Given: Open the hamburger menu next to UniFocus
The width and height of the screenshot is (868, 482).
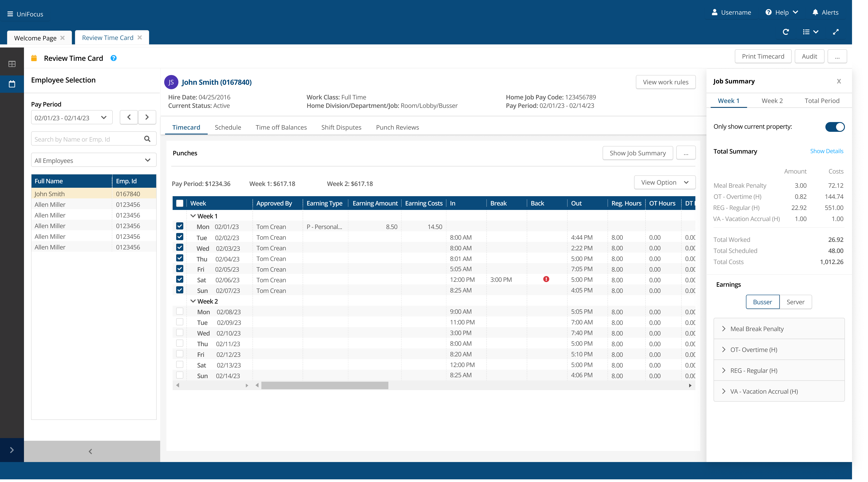Looking at the screenshot, I should pos(10,14).
